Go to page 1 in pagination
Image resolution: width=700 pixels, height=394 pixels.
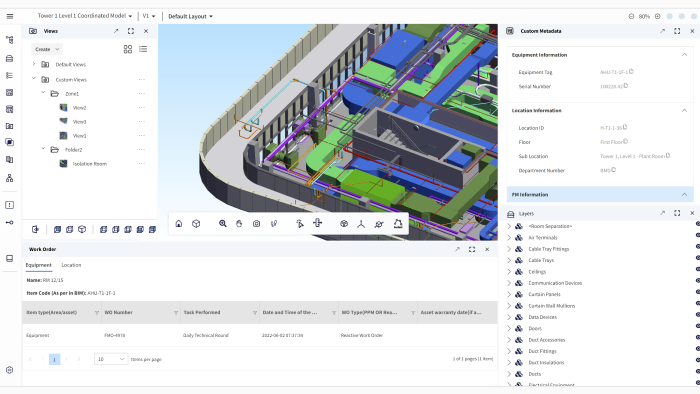(54, 359)
